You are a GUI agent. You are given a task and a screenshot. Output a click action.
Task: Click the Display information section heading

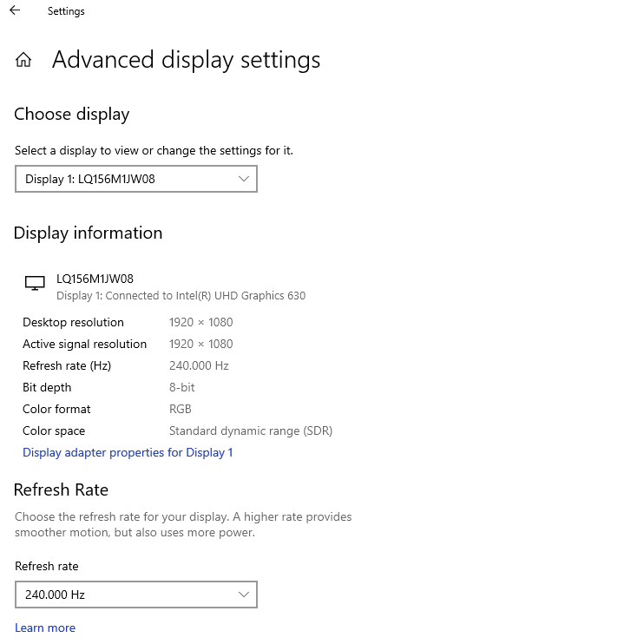click(88, 233)
